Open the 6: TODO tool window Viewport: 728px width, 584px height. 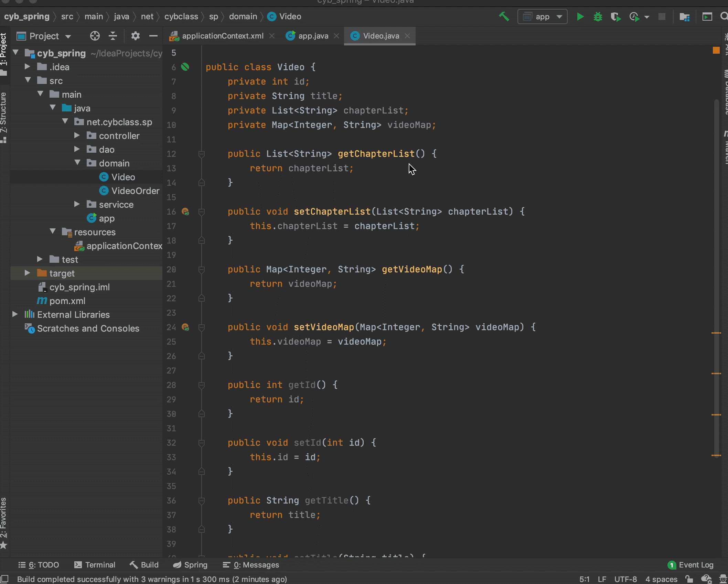pyautogui.click(x=39, y=565)
